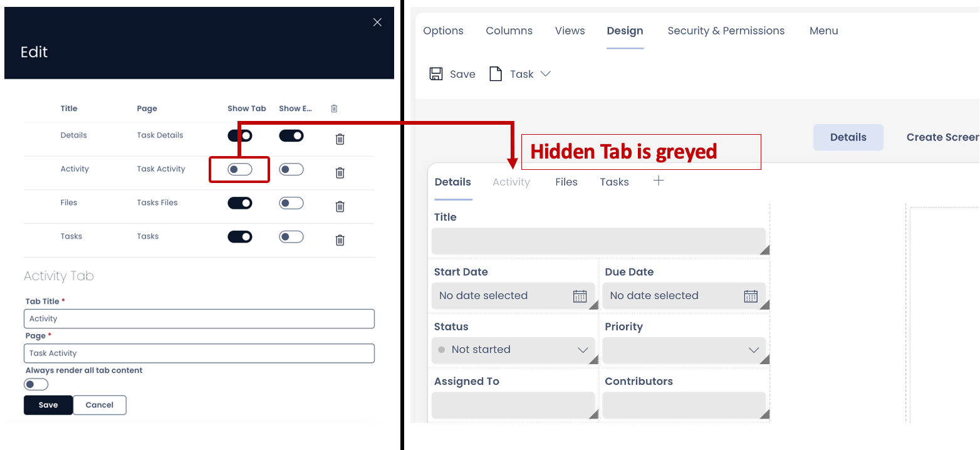The width and height of the screenshot is (980, 450).
Task: Click the Tasks Files page cell
Action: tap(157, 202)
